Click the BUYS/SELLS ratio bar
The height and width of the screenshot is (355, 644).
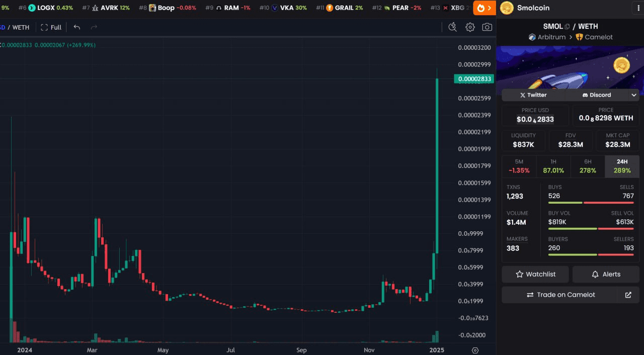point(591,203)
